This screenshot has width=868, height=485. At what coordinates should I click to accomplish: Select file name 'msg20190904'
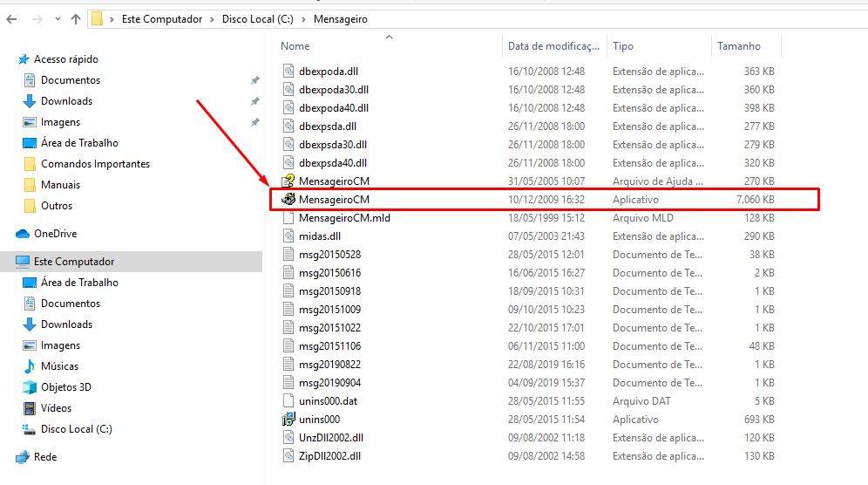point(330,382)
